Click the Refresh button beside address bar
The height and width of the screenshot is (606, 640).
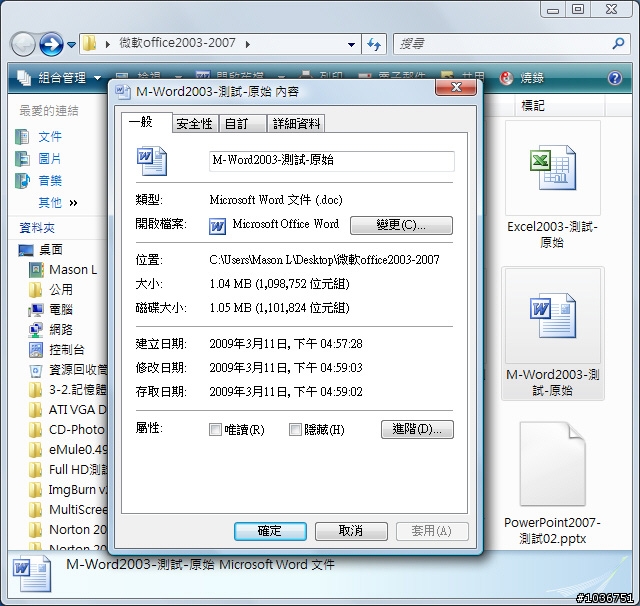tap(373, 44)
